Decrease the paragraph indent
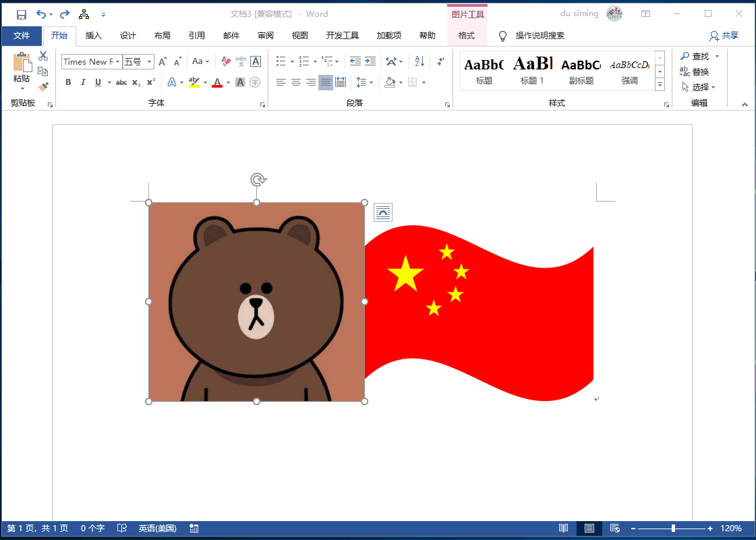 point(355,61)
